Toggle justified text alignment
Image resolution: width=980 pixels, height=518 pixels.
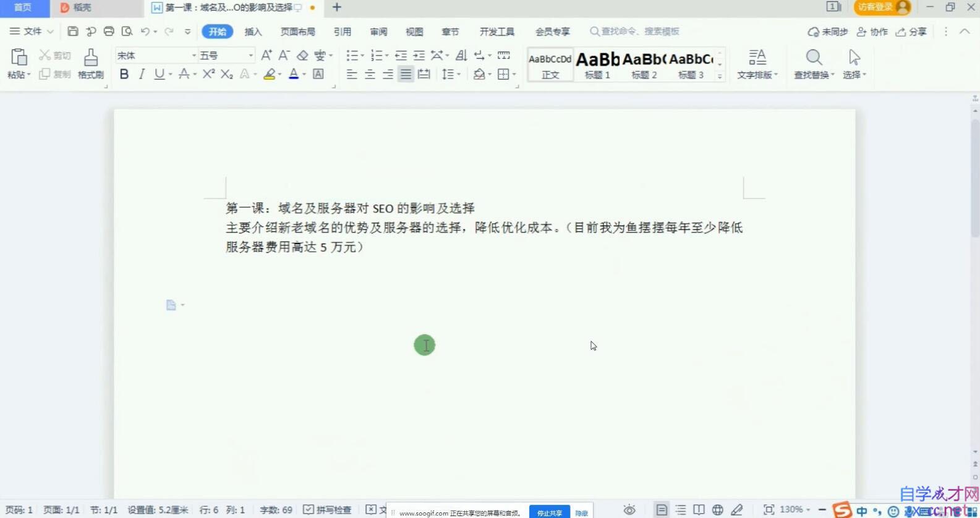[406, 74]
